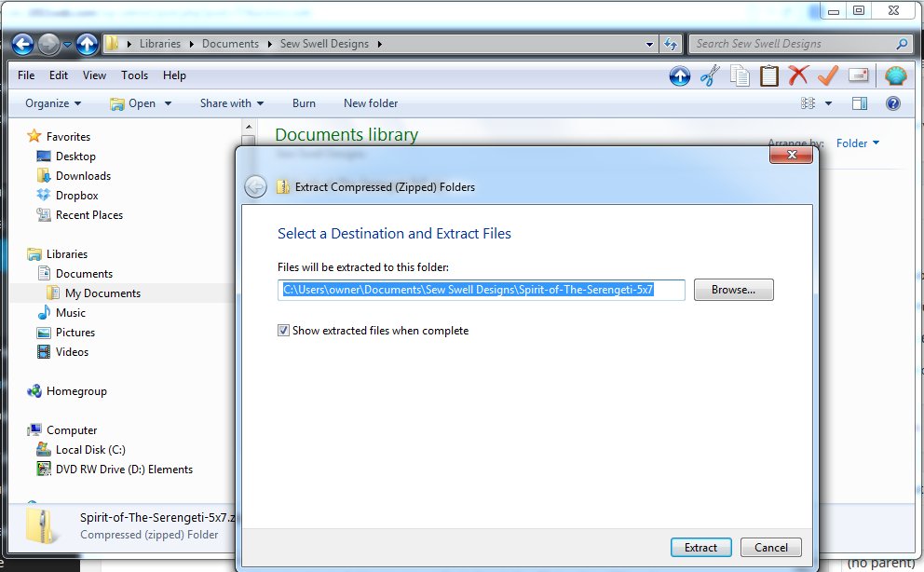Screen dimensions: 924x572
Task: Open the Help menu
Action: point(174,75)
